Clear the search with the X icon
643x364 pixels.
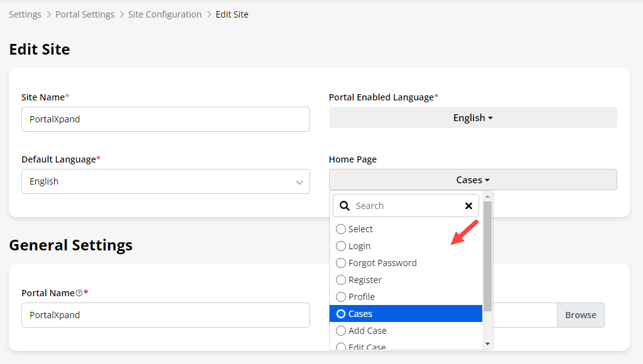[468, 206]
